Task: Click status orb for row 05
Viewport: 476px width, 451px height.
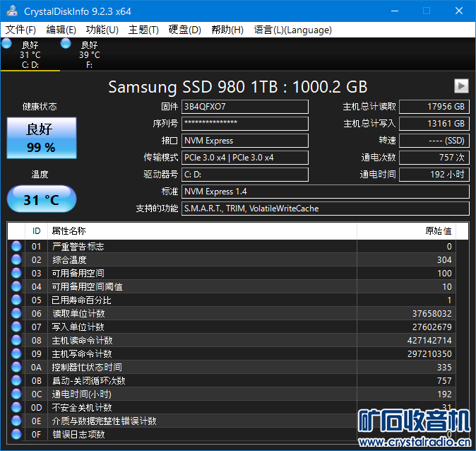Action: click(16, 300)
